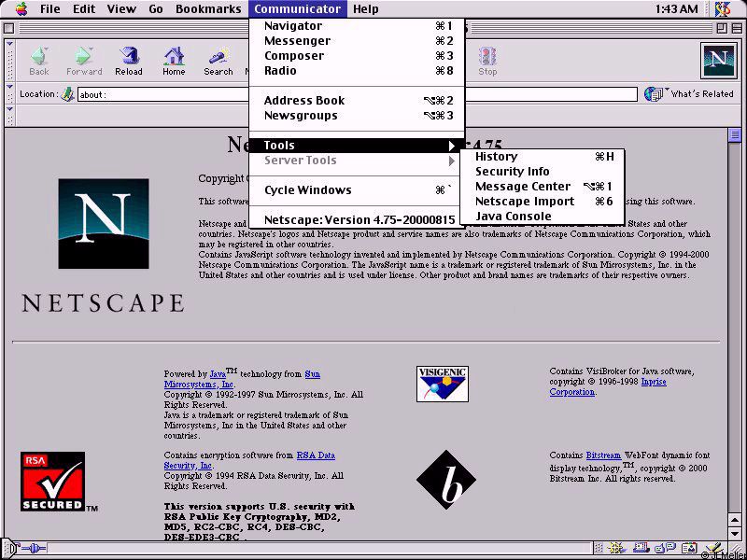Click the scrollbar down arrow

coord(734,533)
